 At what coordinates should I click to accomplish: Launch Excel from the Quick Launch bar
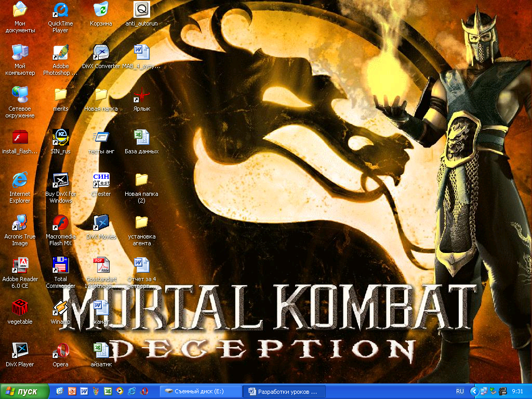pos(108,391)
